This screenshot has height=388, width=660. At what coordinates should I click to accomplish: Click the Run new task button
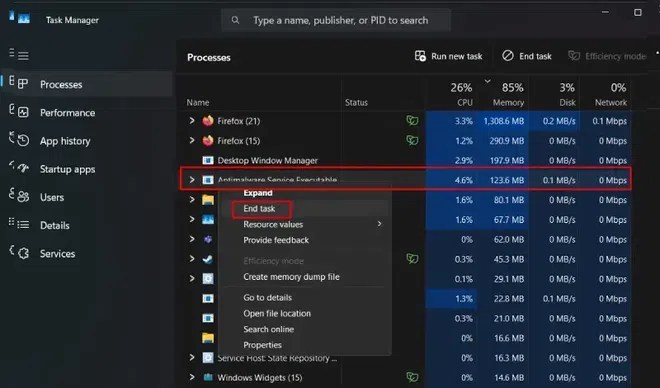(x=449, y=56)
